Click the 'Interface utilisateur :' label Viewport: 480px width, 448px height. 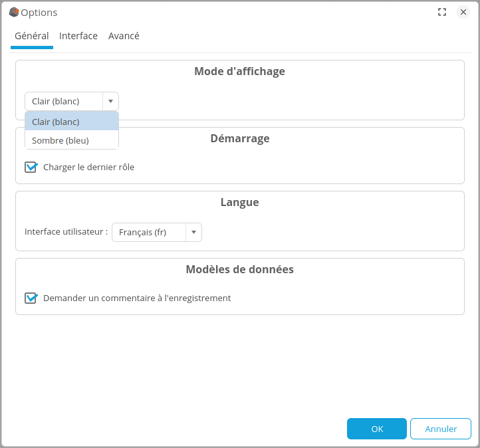click(66, 232)
